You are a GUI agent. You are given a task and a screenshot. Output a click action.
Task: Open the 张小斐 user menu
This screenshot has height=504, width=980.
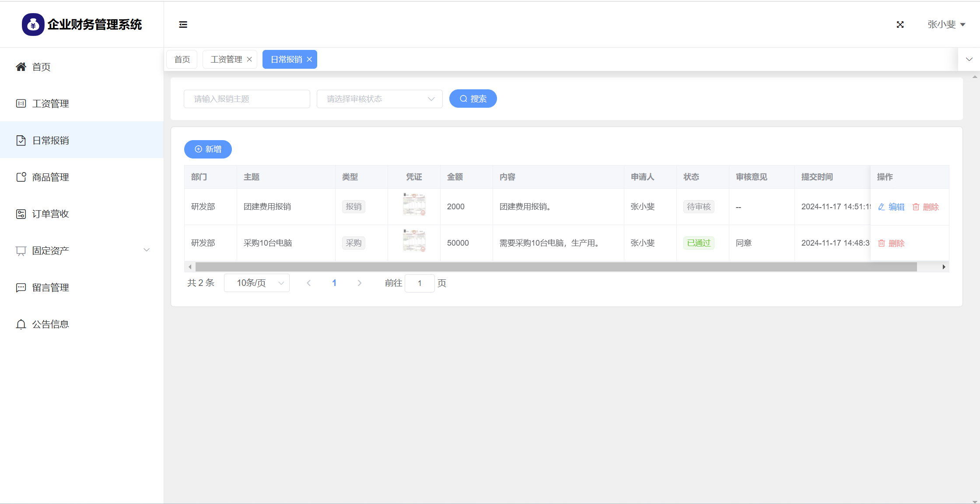click(x=946, y=25)
